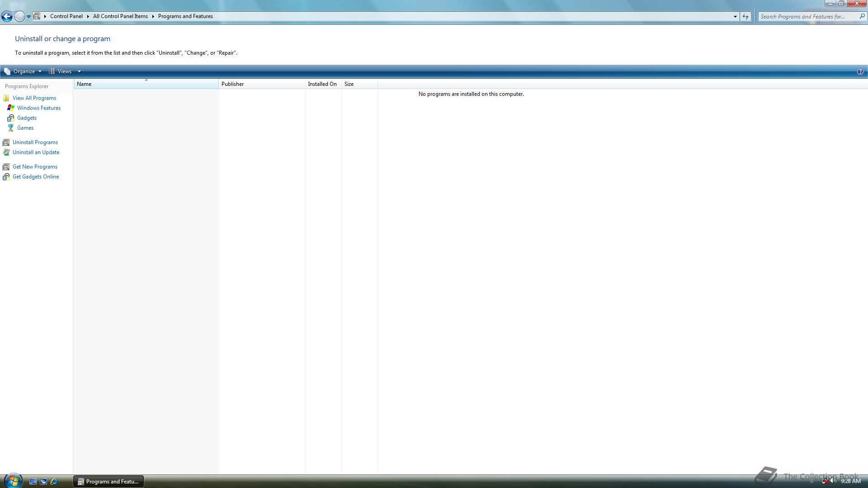The height and width of the screenshot is (488, 868).
Task: Click Uninstall an Update link
Action: 36,152
